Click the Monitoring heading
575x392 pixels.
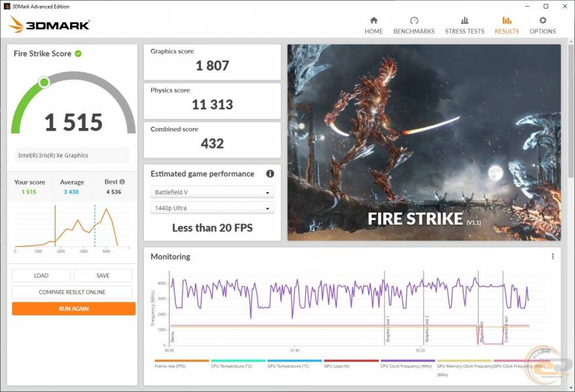tap(170, 257)
